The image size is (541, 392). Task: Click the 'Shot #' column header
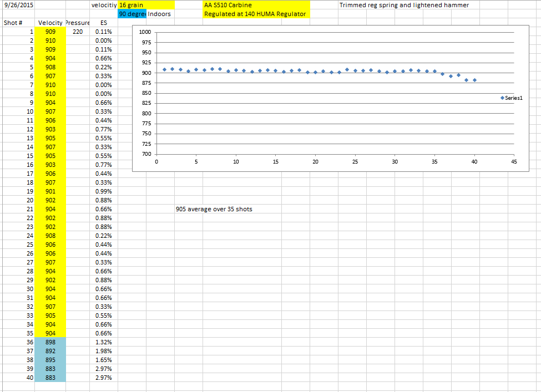point(19,23)
